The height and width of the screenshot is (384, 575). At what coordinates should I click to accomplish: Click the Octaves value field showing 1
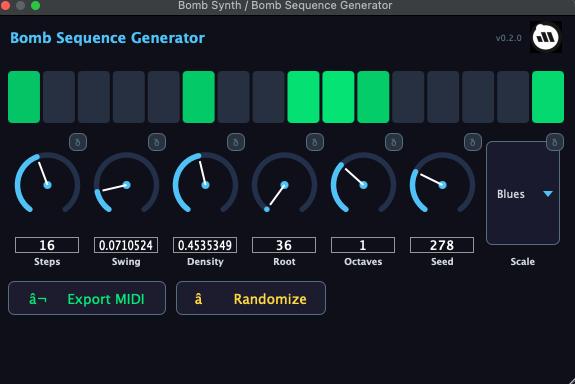tap(363, 245)
